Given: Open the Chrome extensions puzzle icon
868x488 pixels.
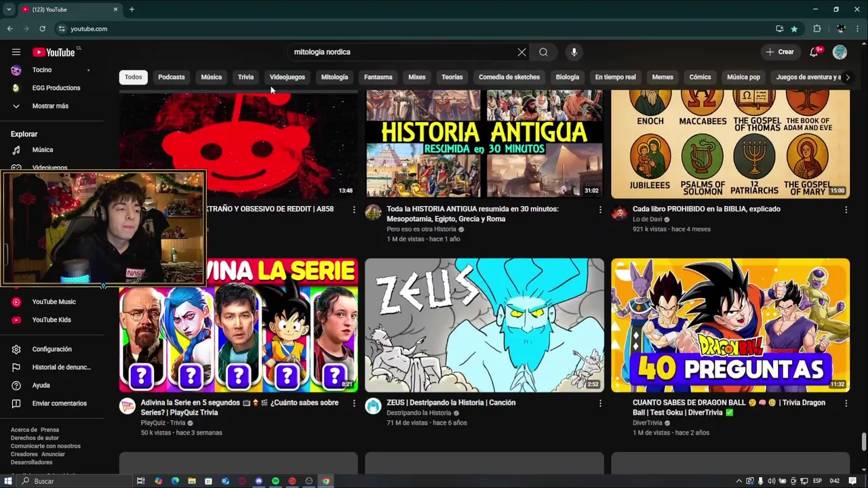Looking at the screenshot, I should point(817,28).
